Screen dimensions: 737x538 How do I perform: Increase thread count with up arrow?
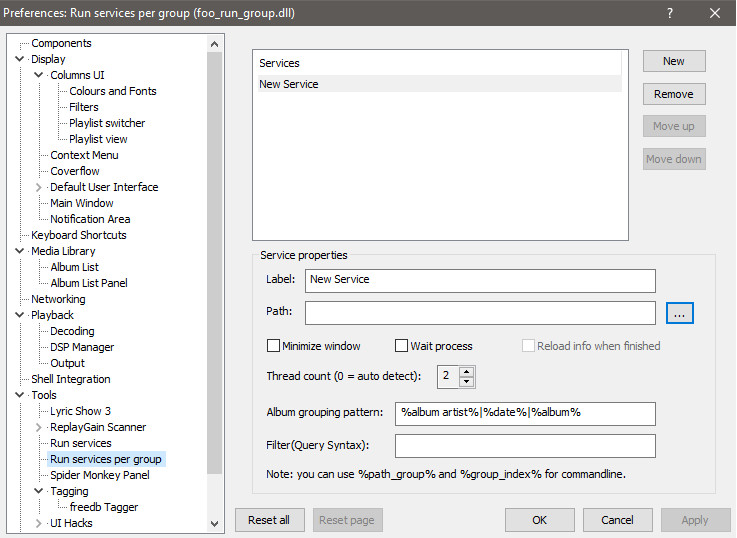pos(467,371)
